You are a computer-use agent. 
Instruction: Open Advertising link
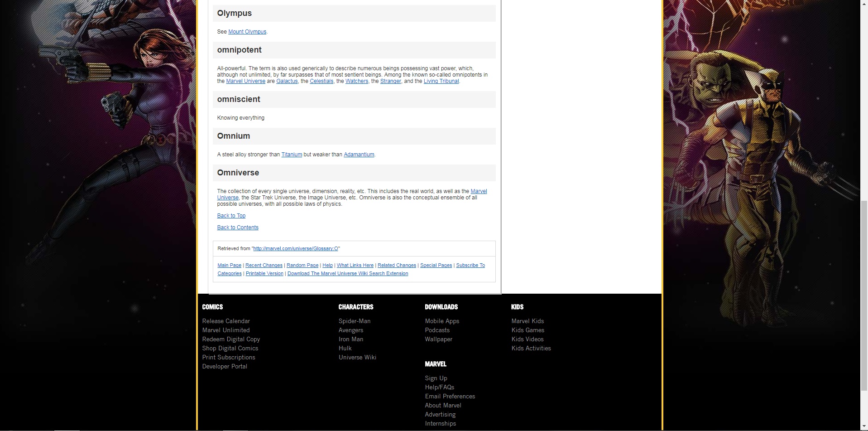[440, 414]
